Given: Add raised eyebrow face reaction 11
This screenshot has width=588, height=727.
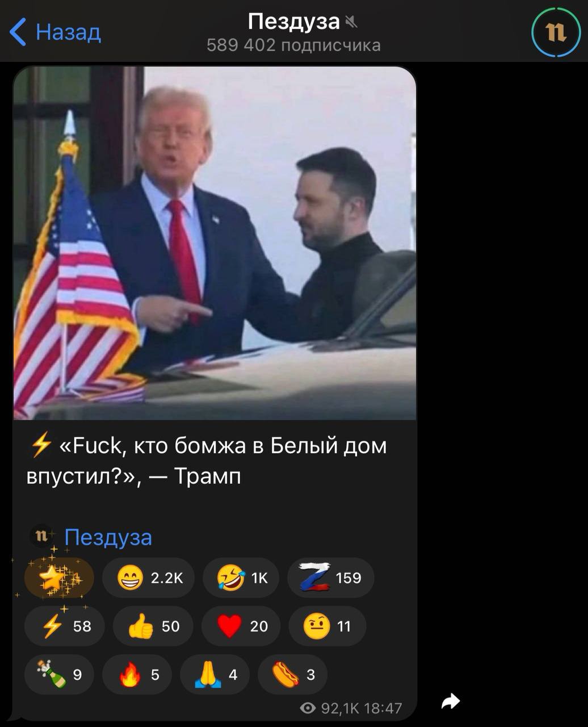Looking at the screenshot, I should point(327,626).
